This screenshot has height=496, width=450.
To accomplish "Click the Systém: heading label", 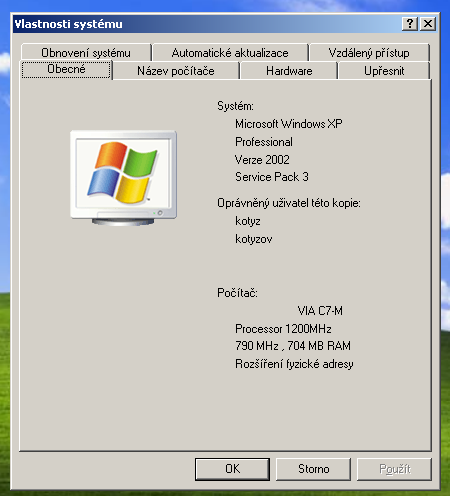I will point(235,106).
